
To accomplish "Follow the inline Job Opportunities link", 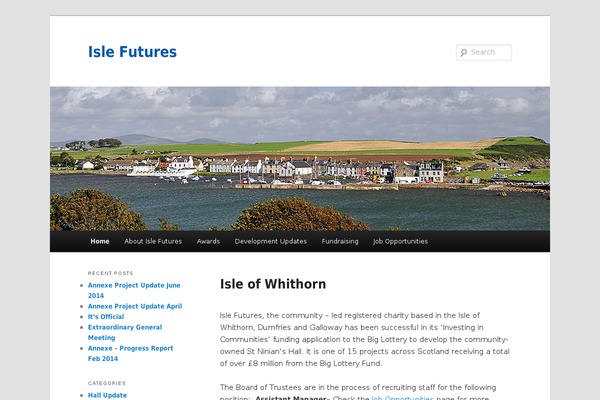I will [x=403, y=398].
